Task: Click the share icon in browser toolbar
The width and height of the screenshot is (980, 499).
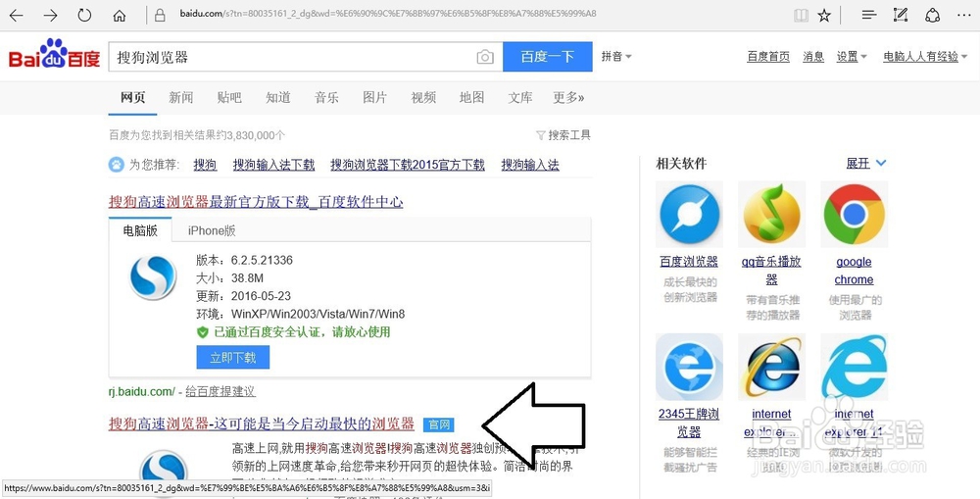Action: click(933, 15)
